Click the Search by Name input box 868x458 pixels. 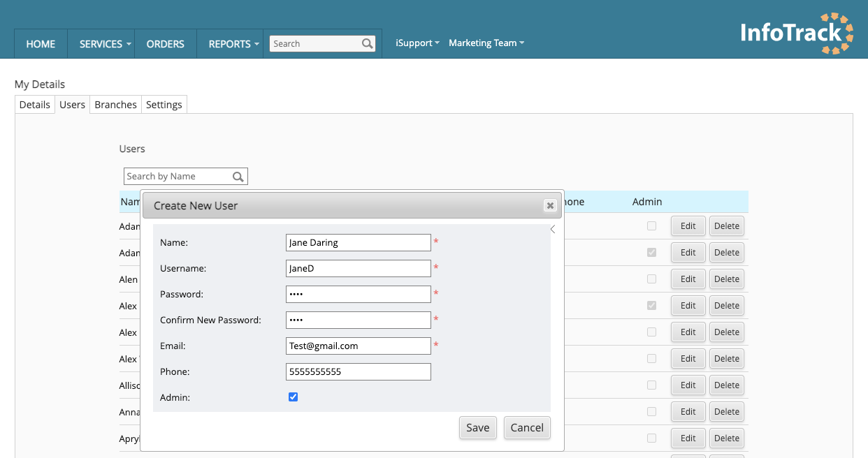click(x=178, y=176)
